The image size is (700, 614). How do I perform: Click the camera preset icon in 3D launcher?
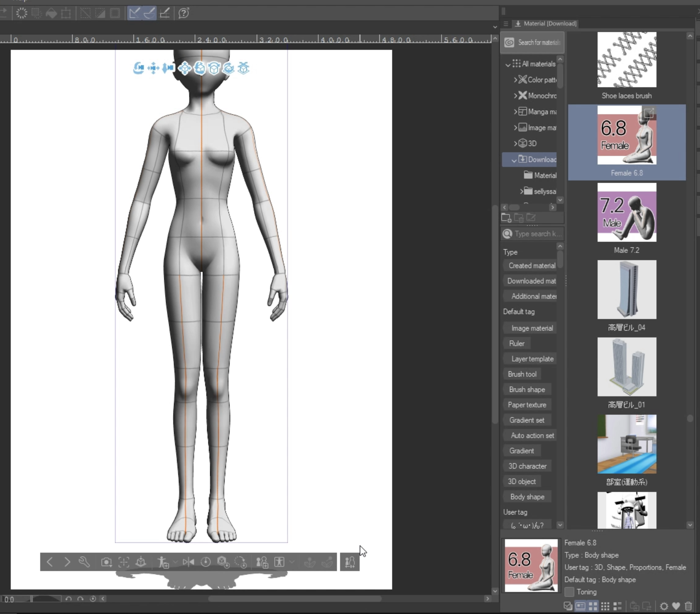[106, 562]
